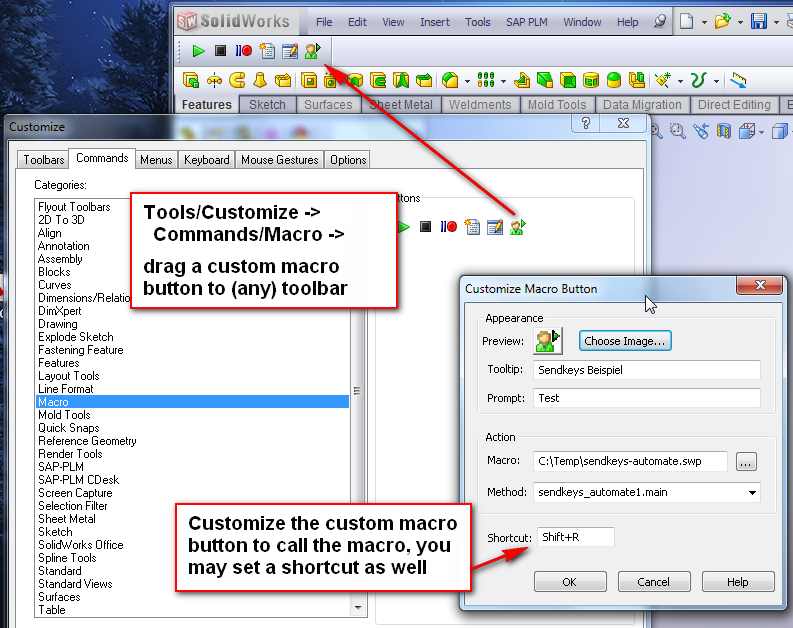Click the macro path browse (...) button
This screenshot has height=628, width=793.
[746, 462]
